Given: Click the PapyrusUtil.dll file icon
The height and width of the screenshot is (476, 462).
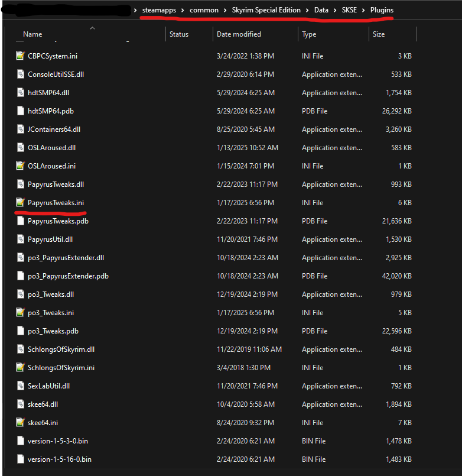Looking at the screenshot, I should pyautogui.click(x=20, y=239).
